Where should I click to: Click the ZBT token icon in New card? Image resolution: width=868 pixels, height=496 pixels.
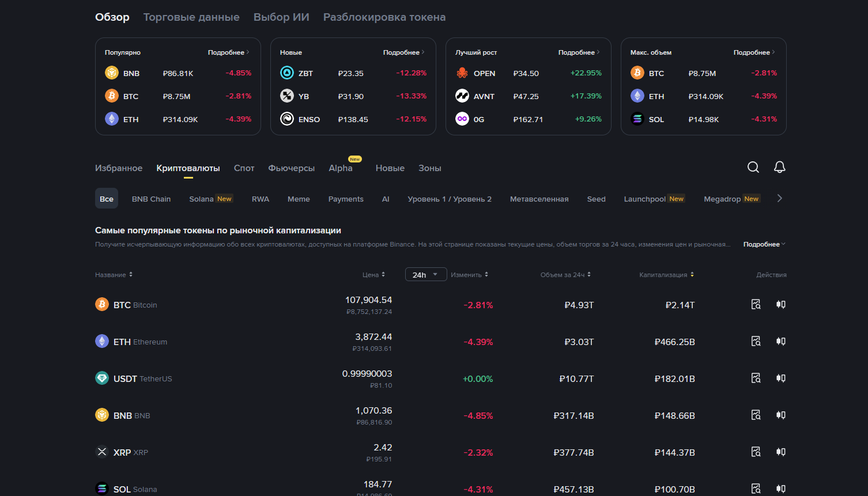[x=286, y=73]
